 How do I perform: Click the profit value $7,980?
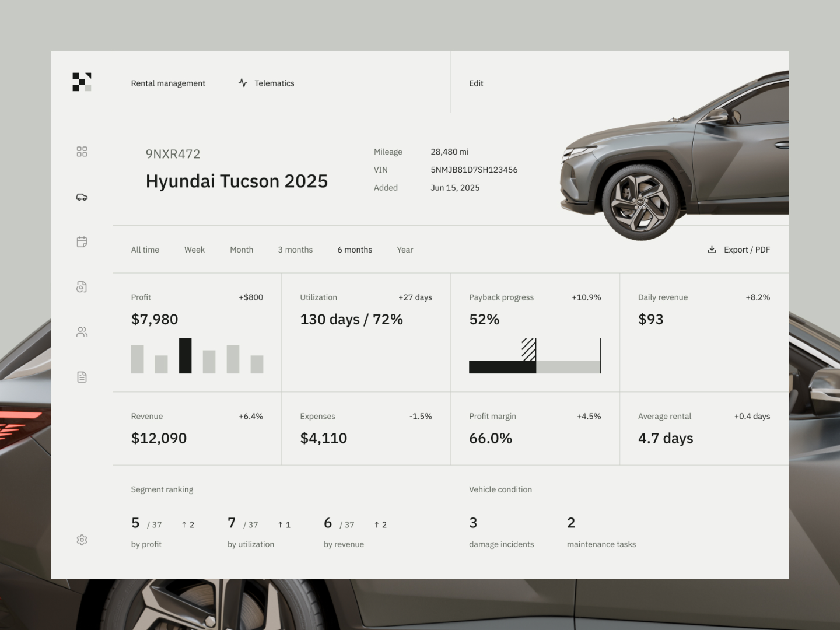155,319
